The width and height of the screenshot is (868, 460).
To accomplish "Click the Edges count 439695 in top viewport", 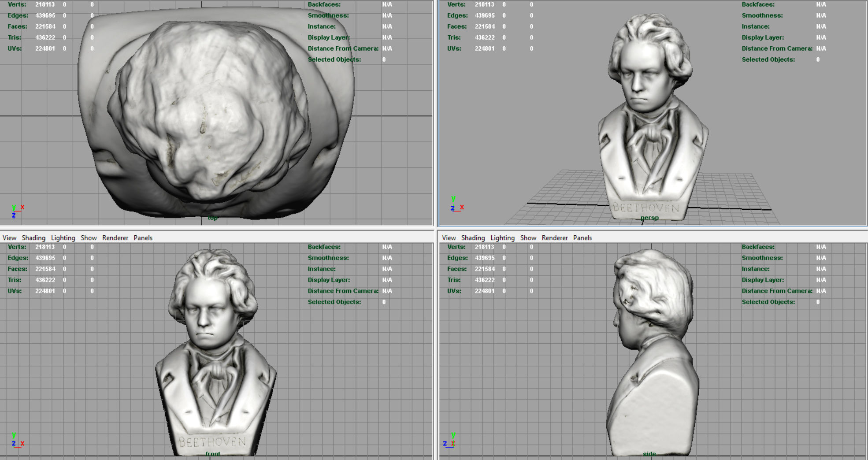I will pyautogui.click(x=45, y=15).
